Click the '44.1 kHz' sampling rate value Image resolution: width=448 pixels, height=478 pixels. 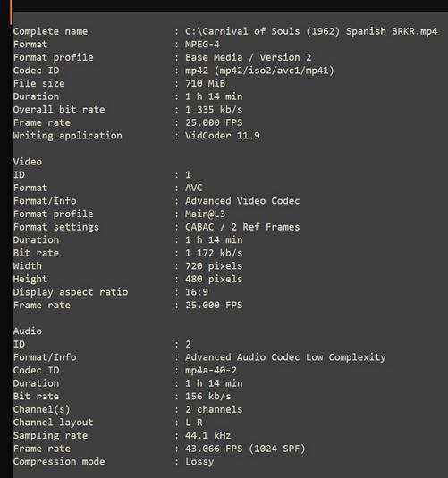point(207,435)
